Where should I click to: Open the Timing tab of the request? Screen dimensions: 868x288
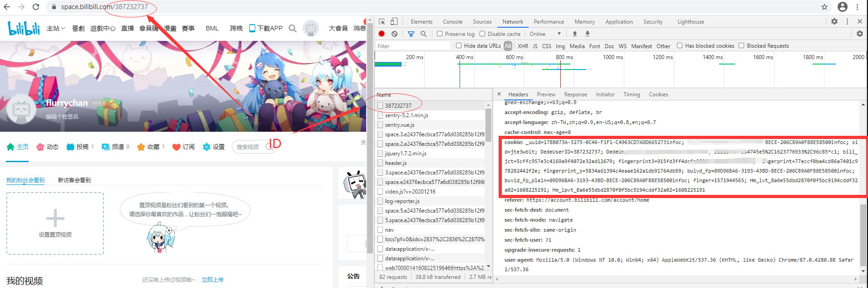[632, 94]
